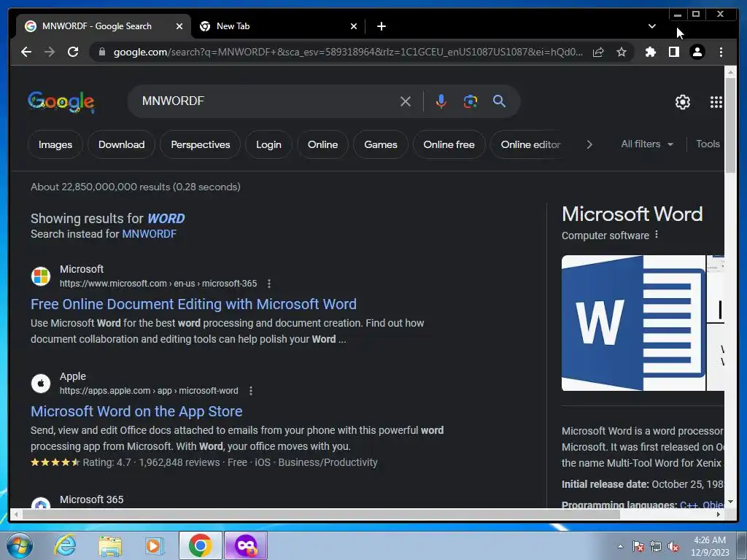This screenshot has width=747, height=560.
Task: Click the forward navigation arrow
Action: [50, 52]
